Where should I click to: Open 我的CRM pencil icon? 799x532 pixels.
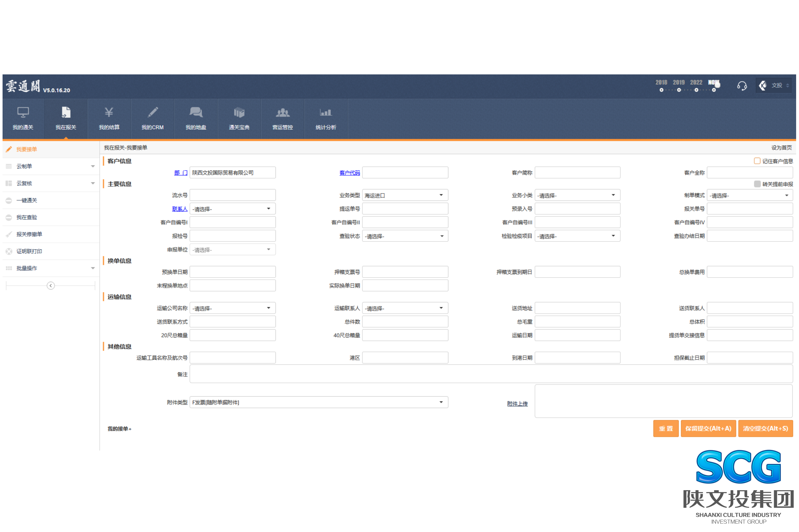click(x=152, y=112)
